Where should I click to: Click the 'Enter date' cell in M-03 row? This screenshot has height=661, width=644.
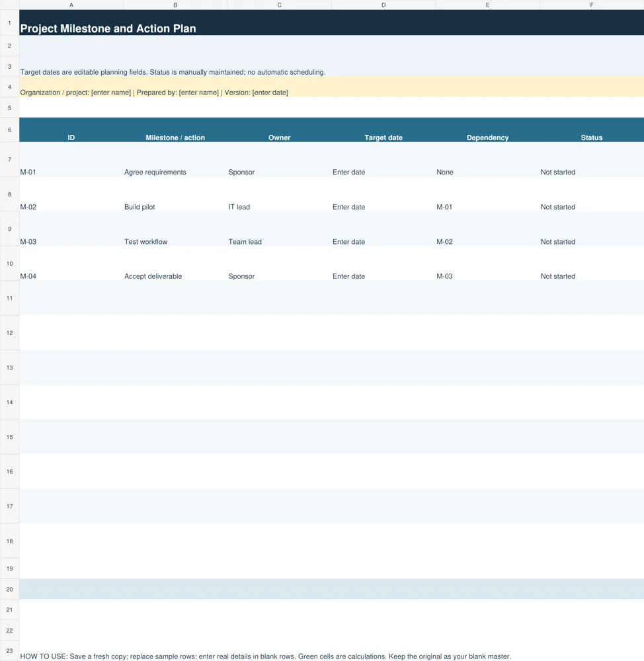pos(383,229)
